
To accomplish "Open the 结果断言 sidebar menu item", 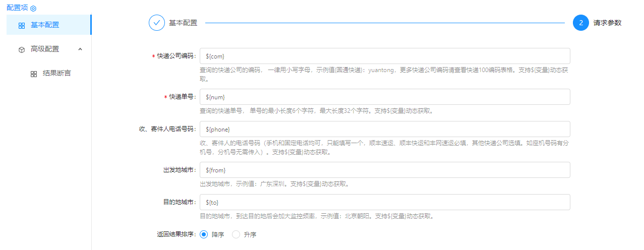I will [56, 74].
